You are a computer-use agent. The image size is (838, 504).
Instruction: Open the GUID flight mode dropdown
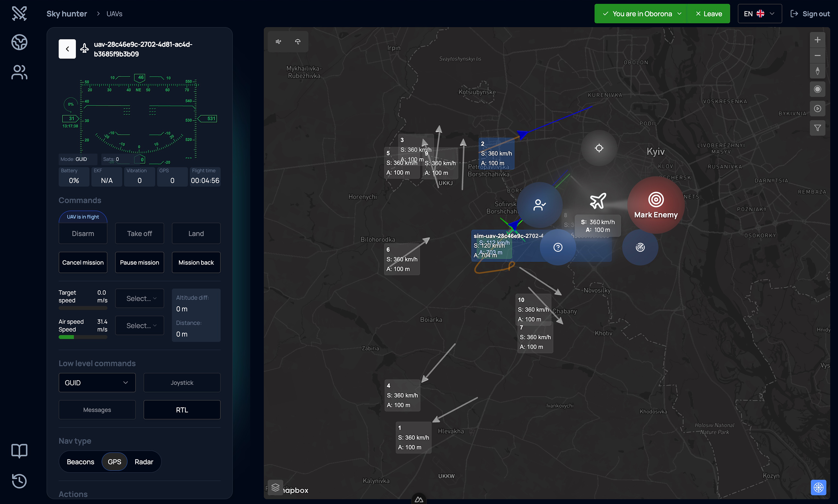[97, 382]
